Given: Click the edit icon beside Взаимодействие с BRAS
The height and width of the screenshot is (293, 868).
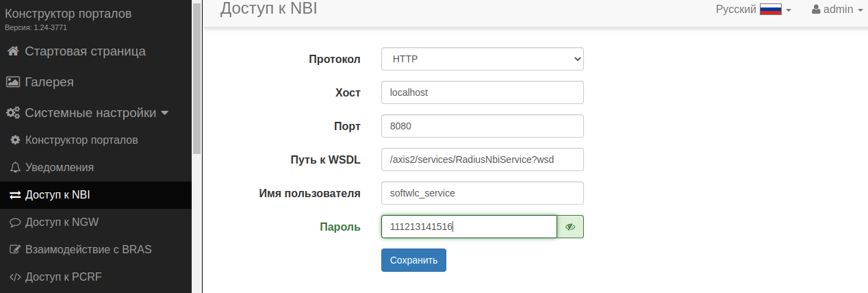Looking at the screenshot, I should (15, 250).
